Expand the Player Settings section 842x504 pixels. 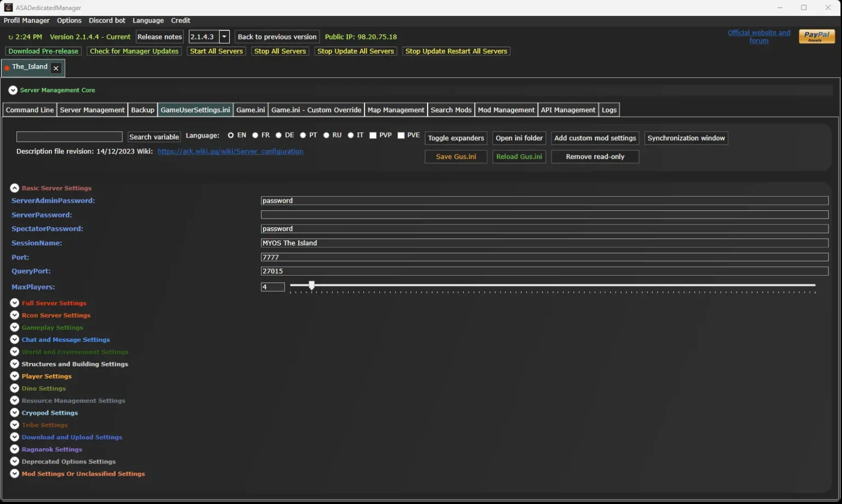15,376
